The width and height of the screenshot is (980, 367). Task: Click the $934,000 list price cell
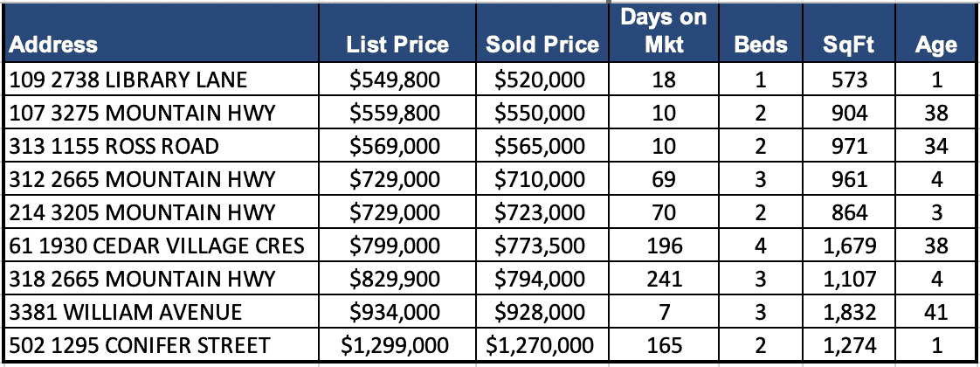point(397,312)
